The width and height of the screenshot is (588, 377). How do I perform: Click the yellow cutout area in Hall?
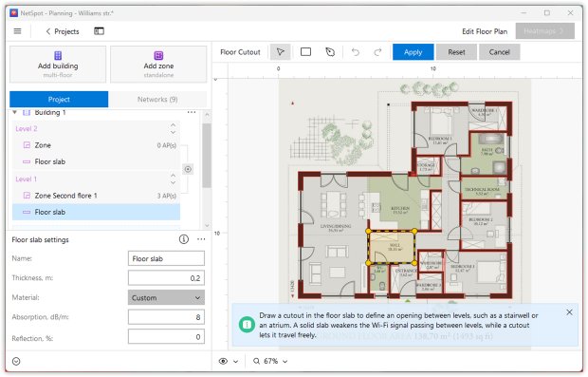pyautogui.click(x=392, y=247)
